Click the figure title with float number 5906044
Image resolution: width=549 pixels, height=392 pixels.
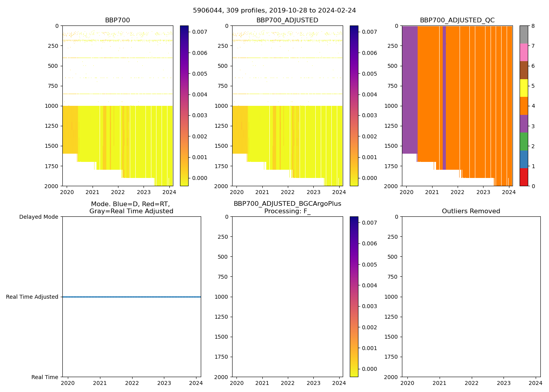[x=274, y=10]
